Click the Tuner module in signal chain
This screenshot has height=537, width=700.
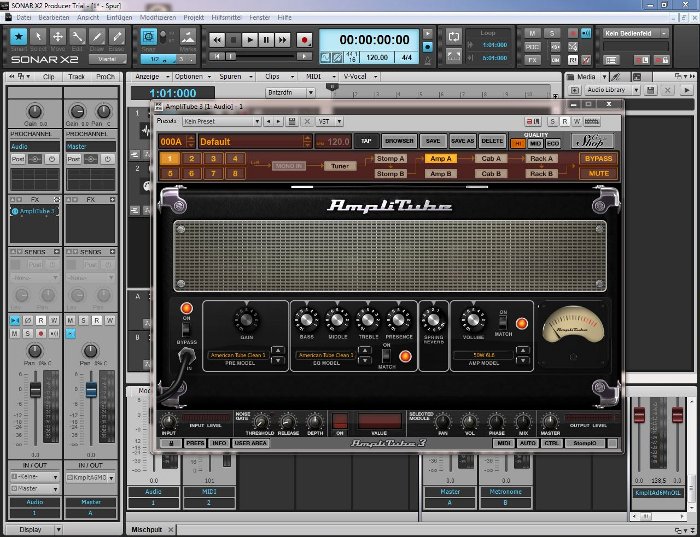click(340, 166)
